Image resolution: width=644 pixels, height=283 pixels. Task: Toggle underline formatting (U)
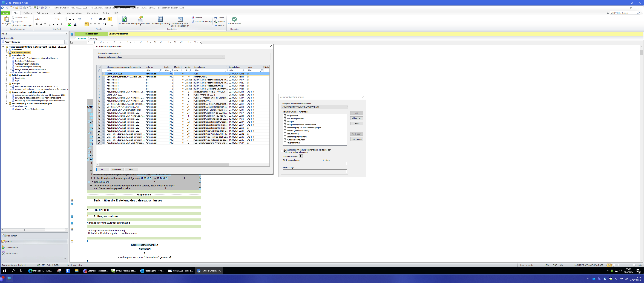coord(45,24)
